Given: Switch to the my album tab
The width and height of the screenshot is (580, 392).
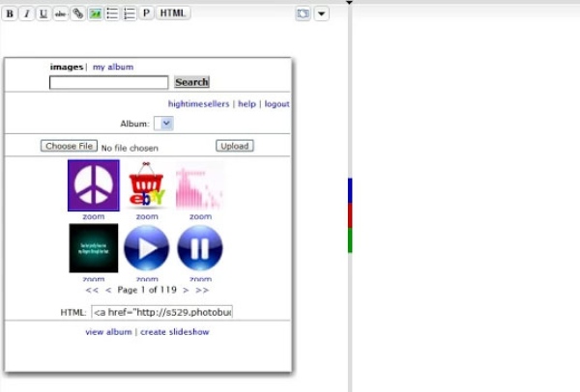Looking at the screenshot, I should [113, 68].
